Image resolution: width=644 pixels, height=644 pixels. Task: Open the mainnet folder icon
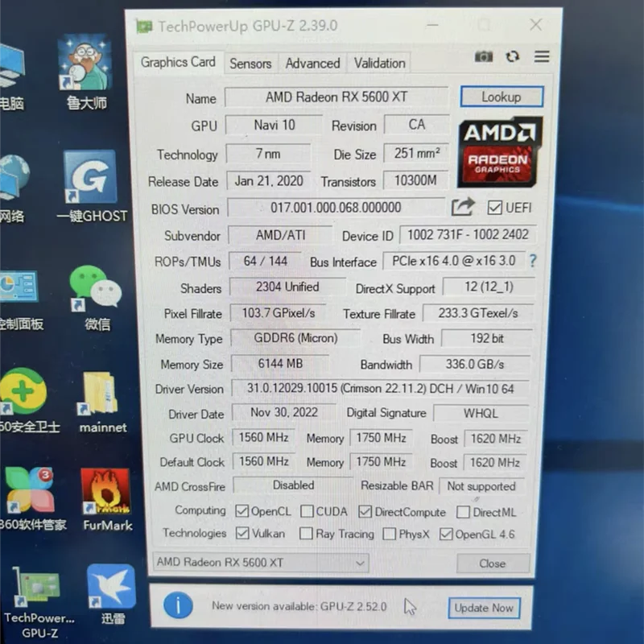pyautogui.click(x=101, y=402)
